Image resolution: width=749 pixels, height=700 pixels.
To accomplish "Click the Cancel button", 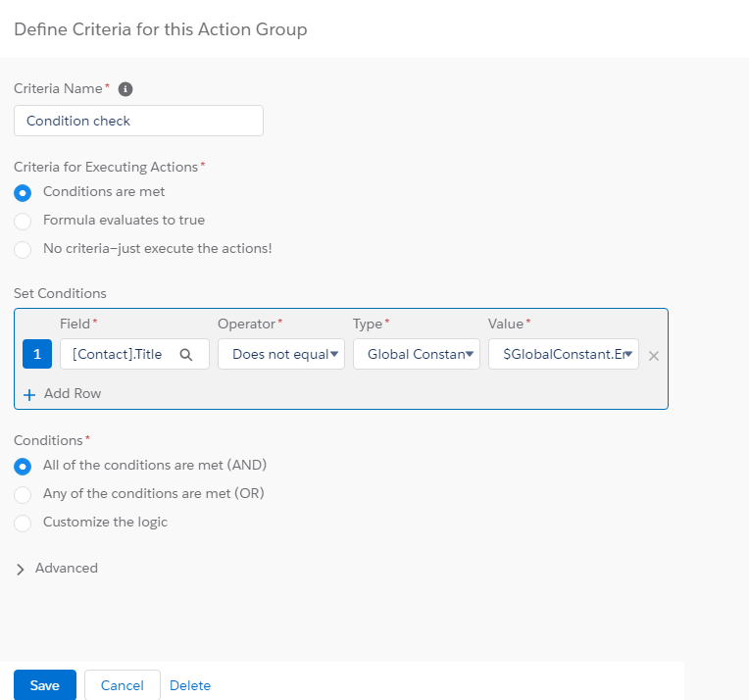I will 123,685.
